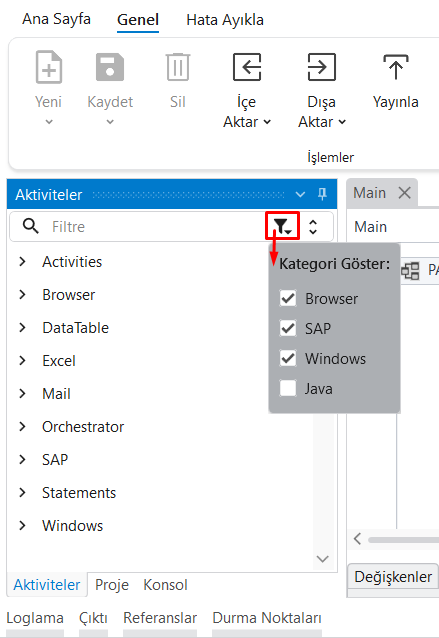This screenshot has height=638, width=439.
Task: Click the horizontal scrollbar in Main canvas
Action: (x=403, y=540)
